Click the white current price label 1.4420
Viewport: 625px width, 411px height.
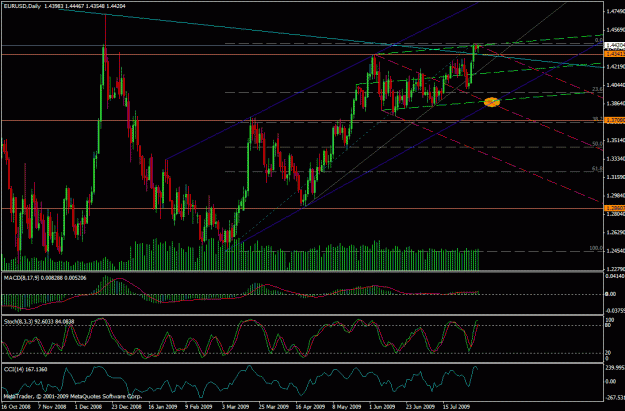[614, 45]
